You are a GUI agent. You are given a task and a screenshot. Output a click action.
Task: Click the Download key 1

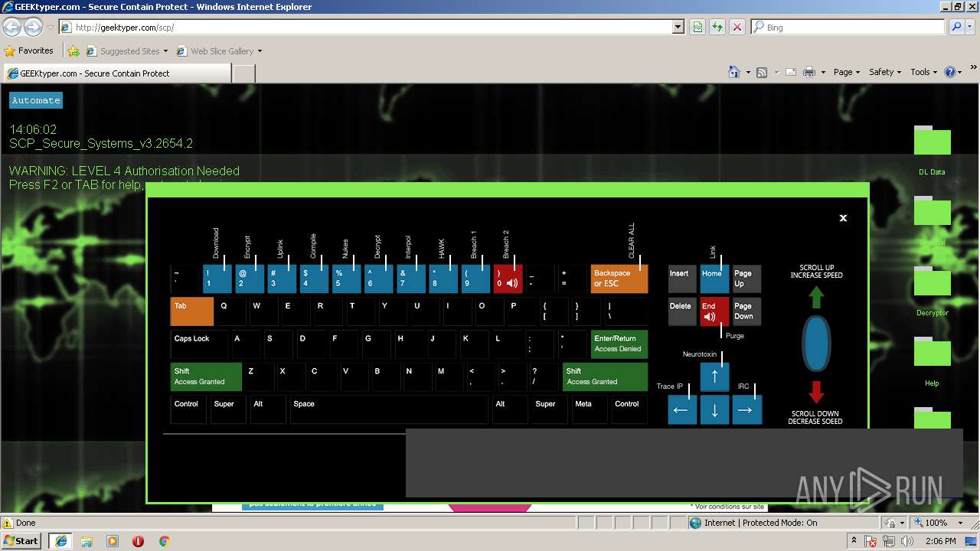(217, 279)
